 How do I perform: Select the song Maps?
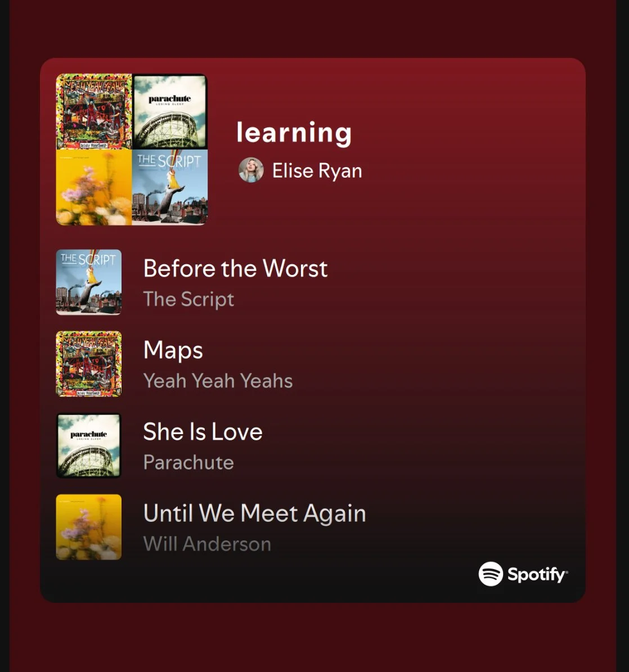[173, 350]
